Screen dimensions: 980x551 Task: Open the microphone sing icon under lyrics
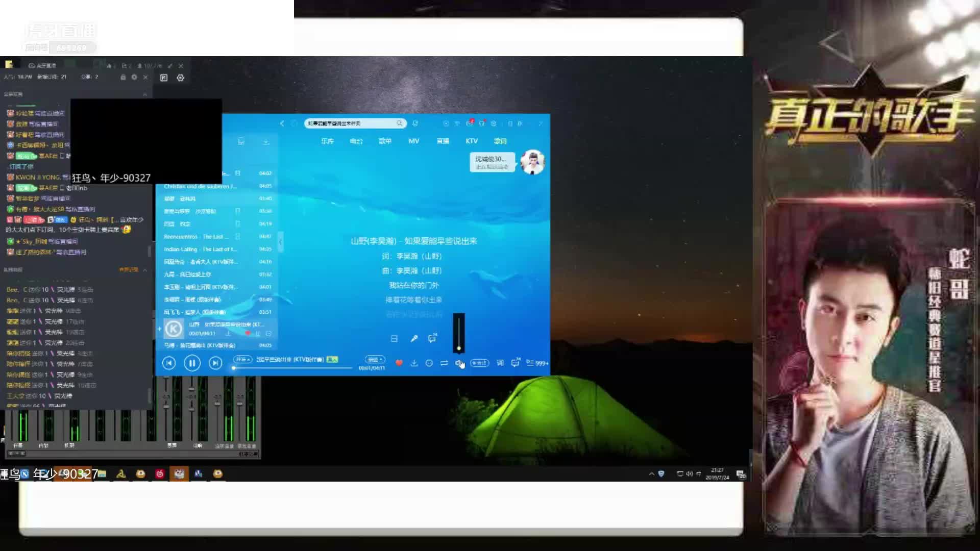coord(414,338)
